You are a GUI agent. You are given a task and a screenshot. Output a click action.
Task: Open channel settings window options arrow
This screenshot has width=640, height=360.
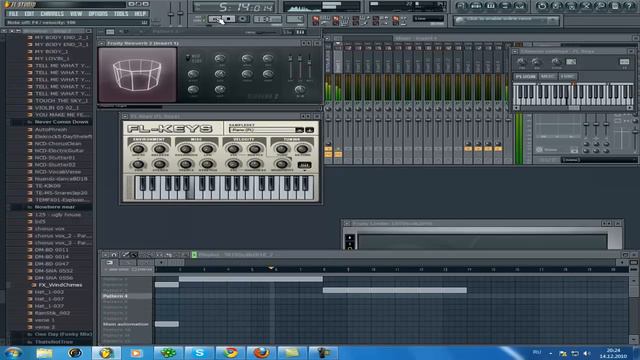click(515, 51)
